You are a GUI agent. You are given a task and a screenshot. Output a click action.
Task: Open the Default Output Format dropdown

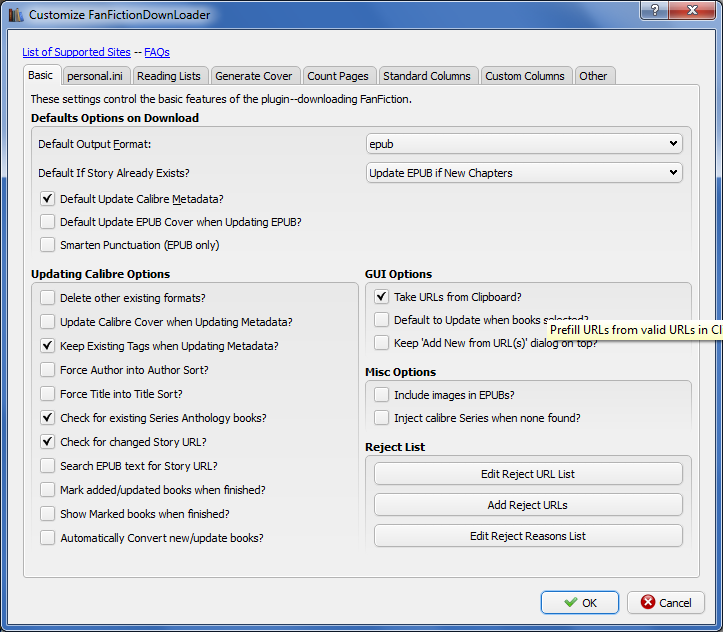[x=524, y=144]
